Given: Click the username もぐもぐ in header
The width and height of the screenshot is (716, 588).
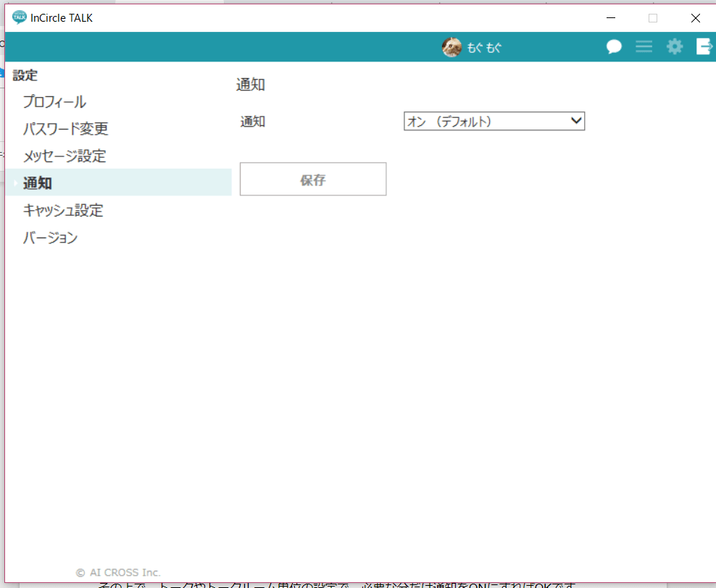Looking at the screenshot, I should coord(485,48).
